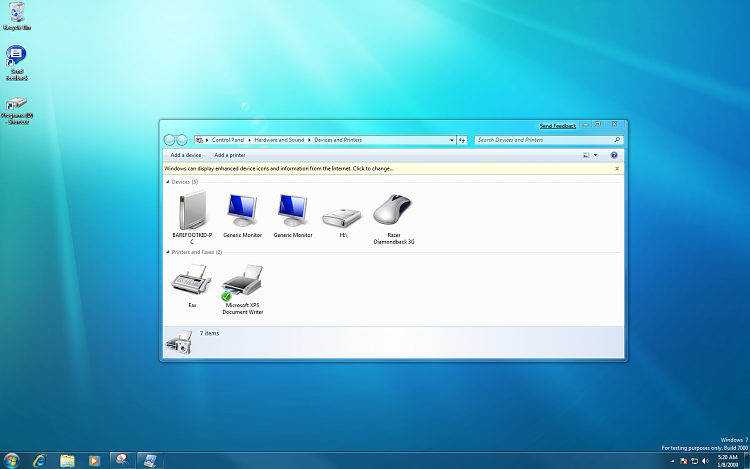Change view with the view icon
The image size is (750, 469).
[x=586, y=155]
